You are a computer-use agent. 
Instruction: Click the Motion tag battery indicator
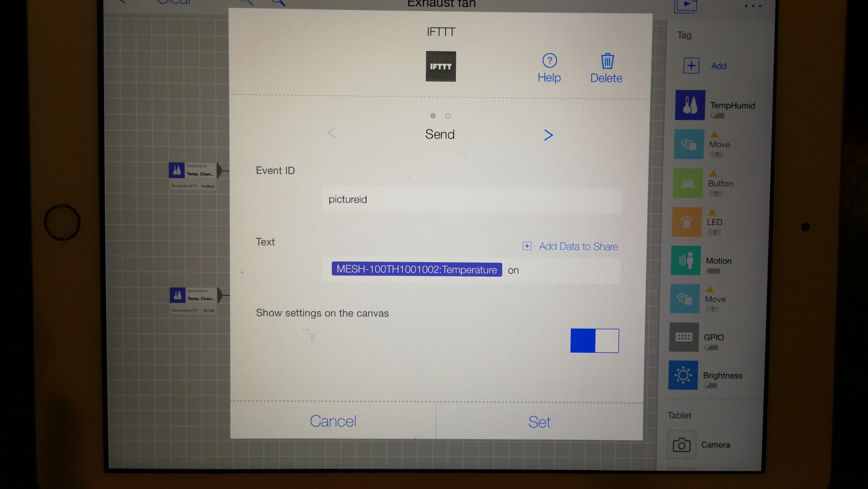click(713, 271)
